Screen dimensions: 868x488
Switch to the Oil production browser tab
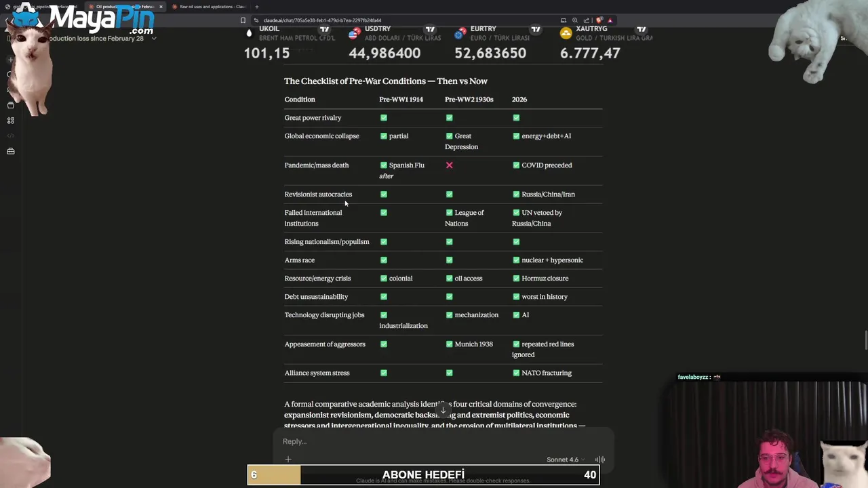tap(125, 7)
